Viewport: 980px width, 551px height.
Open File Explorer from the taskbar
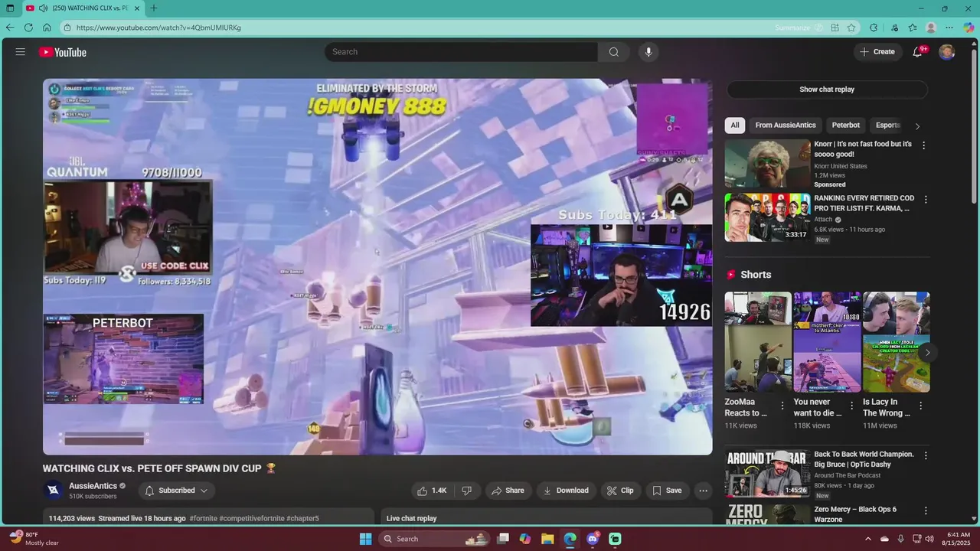point(547,539)
